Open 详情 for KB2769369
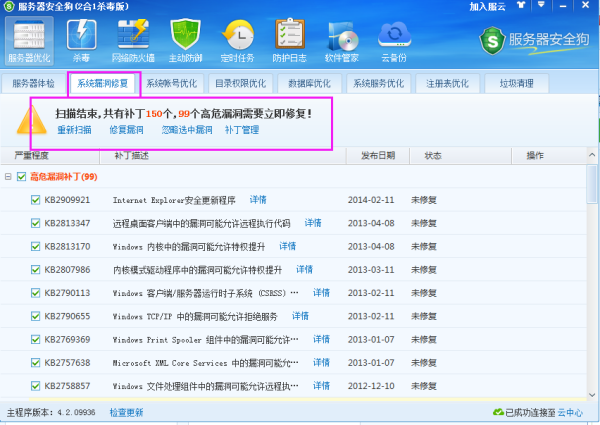The image size is (600, 425). pos(321,339)
